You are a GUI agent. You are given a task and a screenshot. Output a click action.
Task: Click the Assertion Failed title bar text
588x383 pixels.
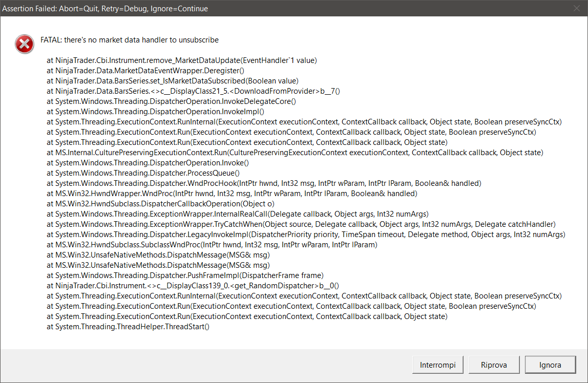coord(105,9)
